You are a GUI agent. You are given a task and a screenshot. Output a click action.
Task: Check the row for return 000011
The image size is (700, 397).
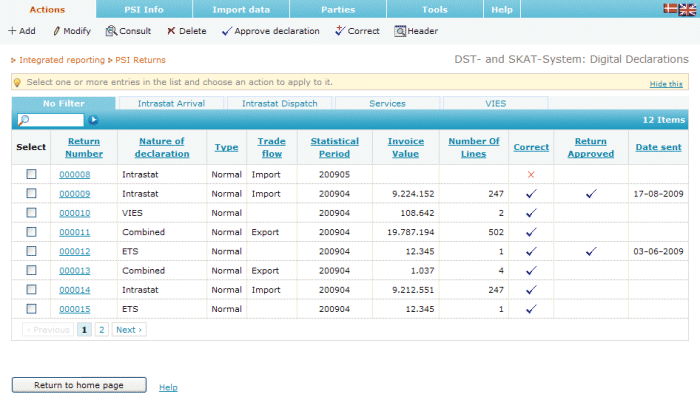31,232
